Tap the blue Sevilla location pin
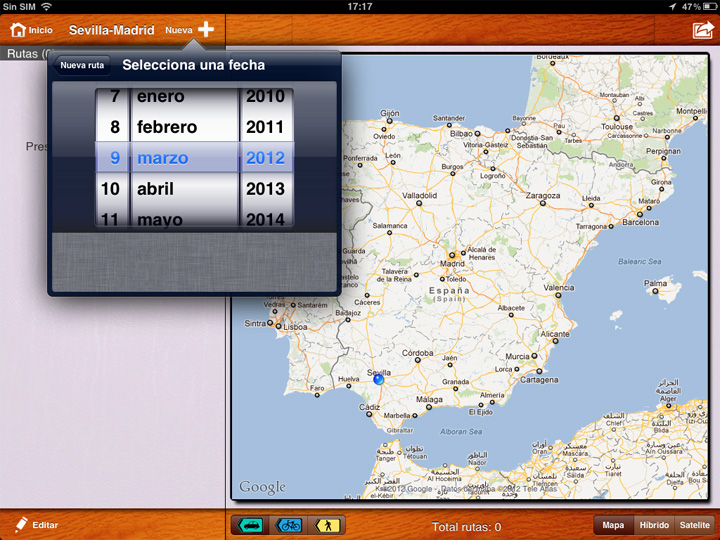The image size is (720, 540). tap(379, 379)
